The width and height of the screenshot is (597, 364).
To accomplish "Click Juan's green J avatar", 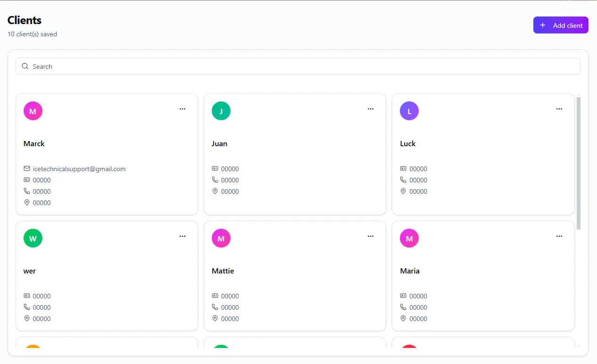I will (221, 111).
